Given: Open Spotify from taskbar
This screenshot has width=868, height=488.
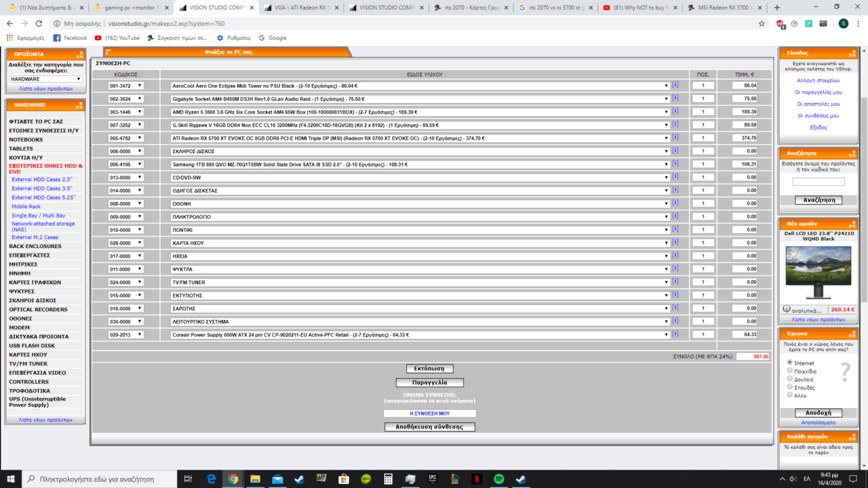Looking at the screenshot, I should pos(499,479).
